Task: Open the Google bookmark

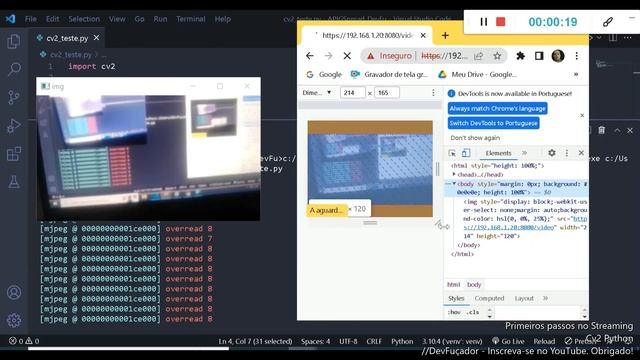Action: coord(324,74)
